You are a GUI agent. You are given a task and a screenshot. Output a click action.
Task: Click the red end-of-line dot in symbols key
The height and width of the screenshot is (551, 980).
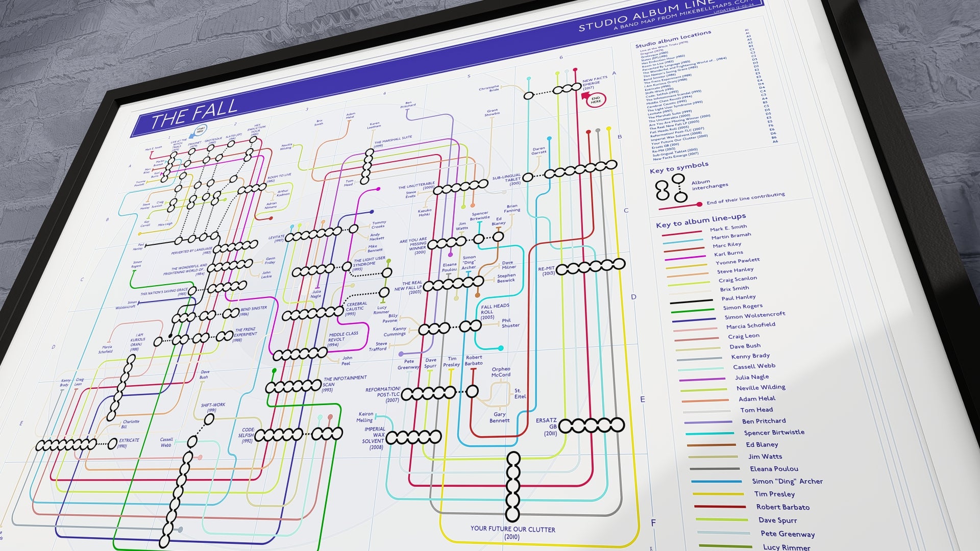(699, 205)
